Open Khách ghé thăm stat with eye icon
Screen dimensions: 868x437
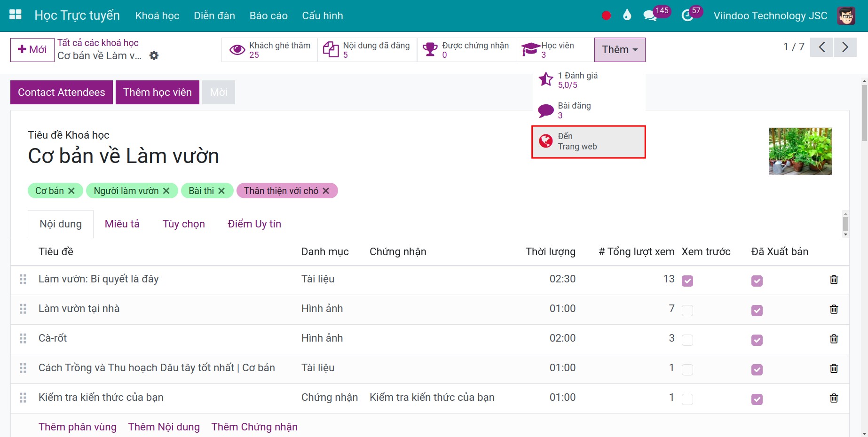(x=270, y=50)
